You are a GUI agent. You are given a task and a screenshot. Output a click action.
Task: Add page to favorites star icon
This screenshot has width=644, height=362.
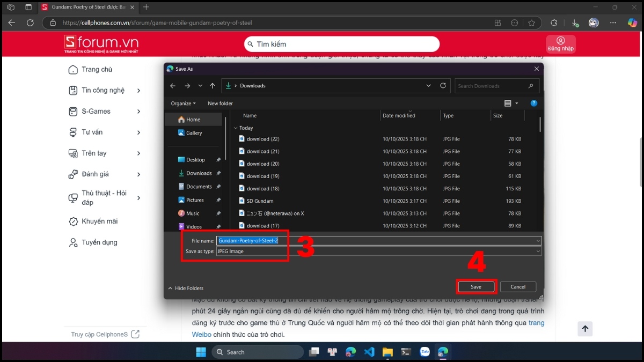click(x=531, y=23)
